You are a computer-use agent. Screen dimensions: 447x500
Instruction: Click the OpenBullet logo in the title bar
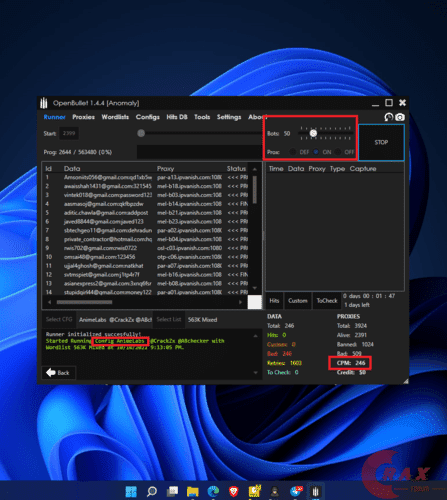44,103
